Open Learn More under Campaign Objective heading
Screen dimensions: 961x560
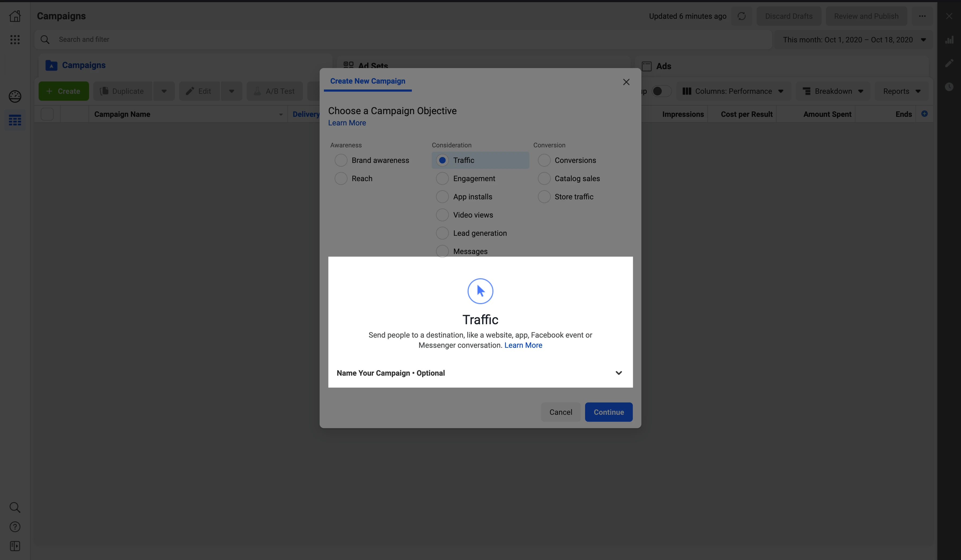click(x=347, y=123)
